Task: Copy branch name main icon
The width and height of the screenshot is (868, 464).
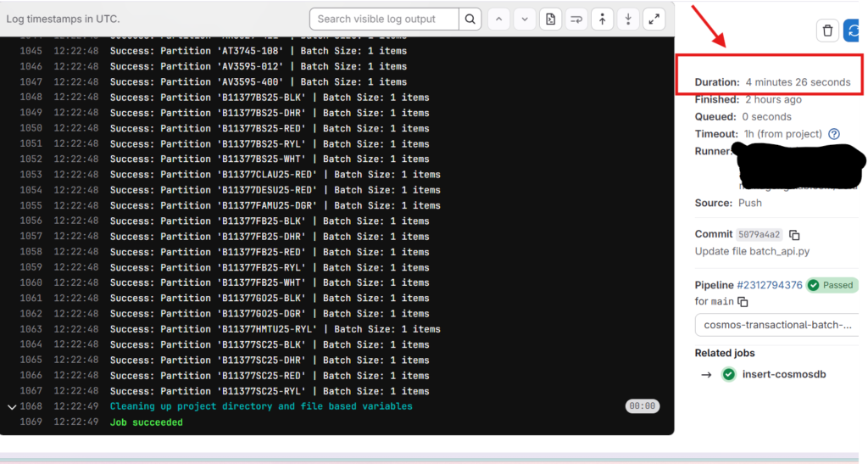Action: pyautogui.click(x=743, y=302)
